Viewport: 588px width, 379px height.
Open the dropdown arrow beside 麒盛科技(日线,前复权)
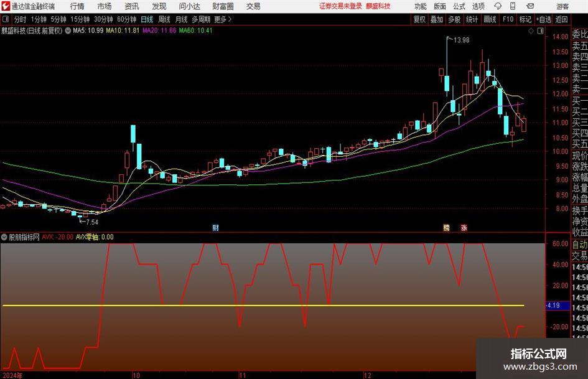[68, 30]
